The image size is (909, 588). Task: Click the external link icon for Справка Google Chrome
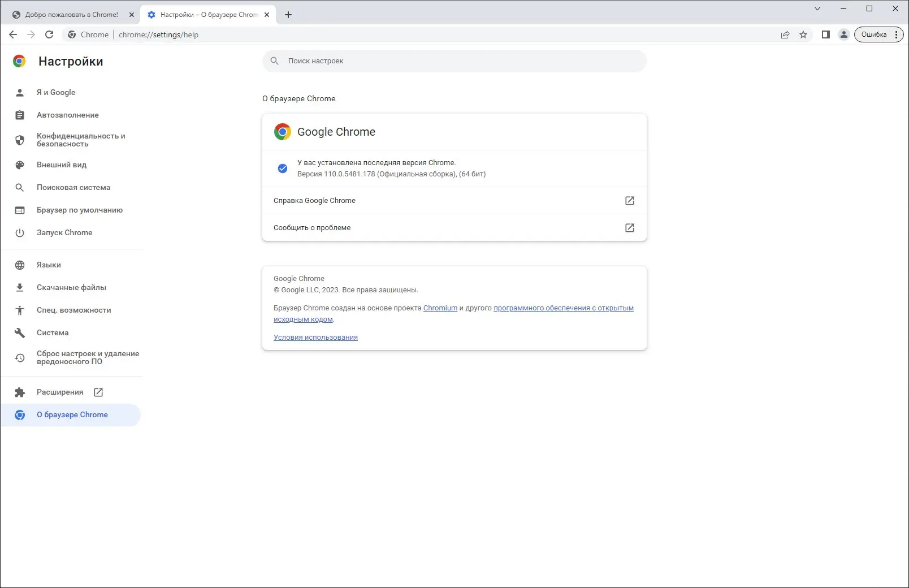(629, 201)
